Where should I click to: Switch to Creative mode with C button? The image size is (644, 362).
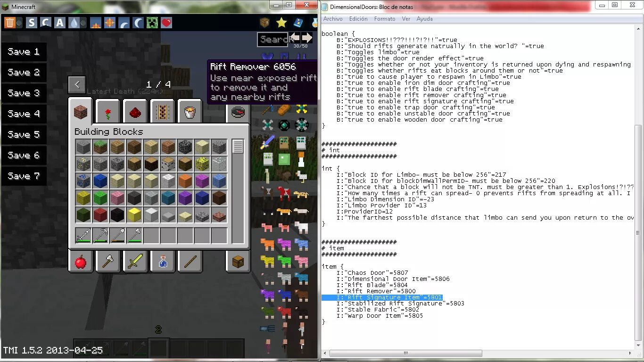tap(46, 23)
